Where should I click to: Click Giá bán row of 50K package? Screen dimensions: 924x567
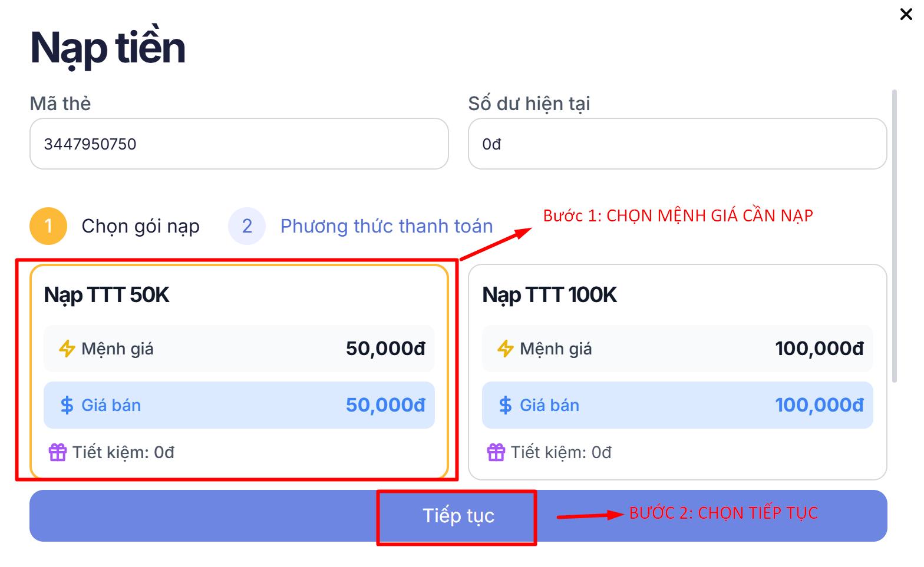[239, 405]
